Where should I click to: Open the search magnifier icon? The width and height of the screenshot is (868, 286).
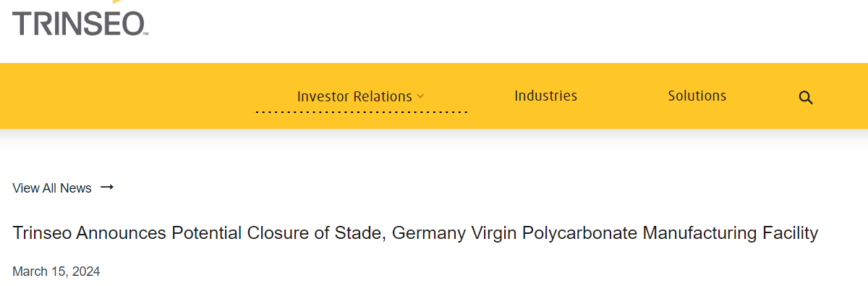pos(806,97)
